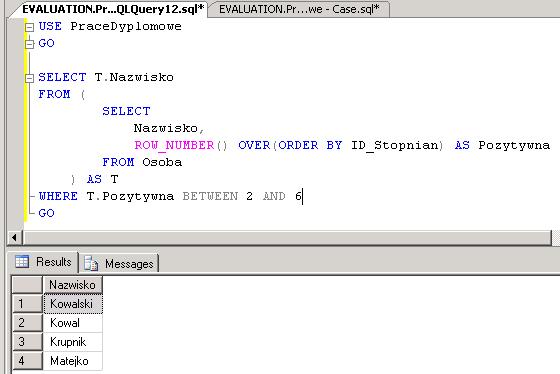Open the Messages tab
This screenshot has width=560, height=374.
(119, 264)
